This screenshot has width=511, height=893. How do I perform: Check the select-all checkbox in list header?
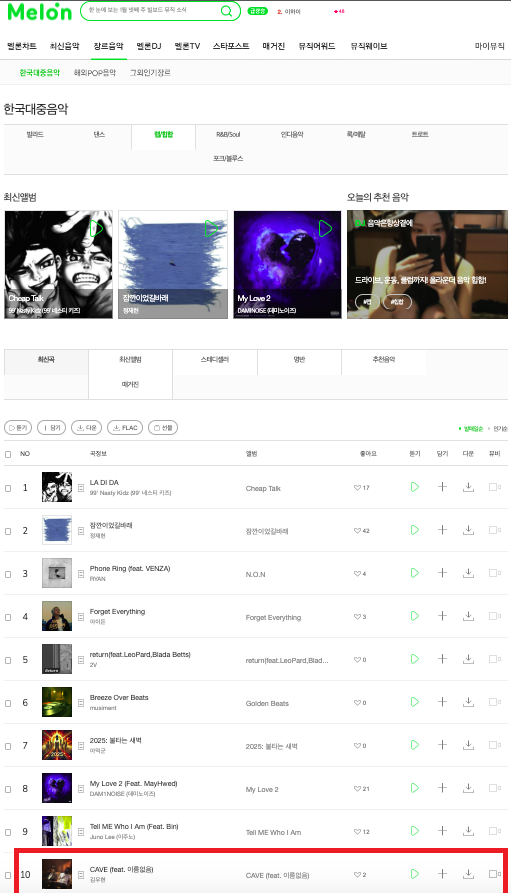point(8,454)
